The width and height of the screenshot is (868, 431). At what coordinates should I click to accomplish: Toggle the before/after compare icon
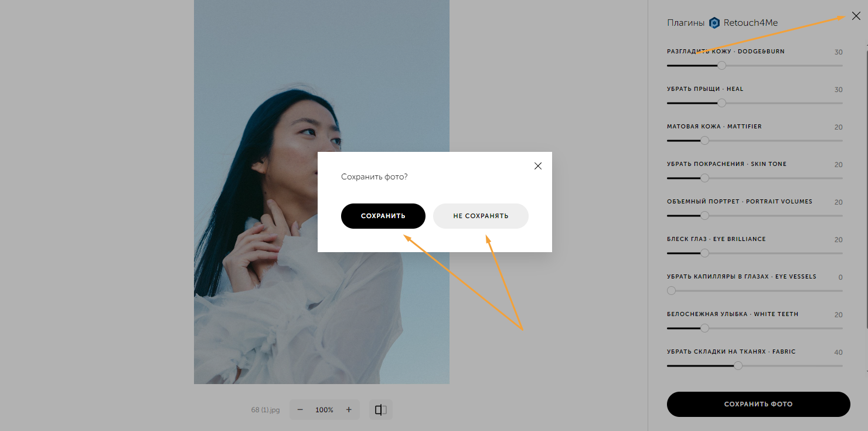(381, 410)
